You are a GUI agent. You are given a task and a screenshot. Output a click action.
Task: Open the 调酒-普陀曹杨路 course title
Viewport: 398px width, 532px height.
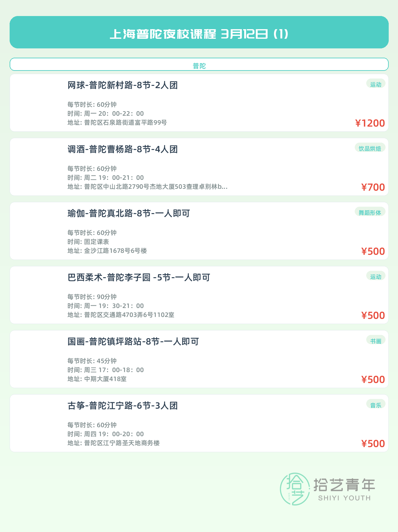pos(122,149)
